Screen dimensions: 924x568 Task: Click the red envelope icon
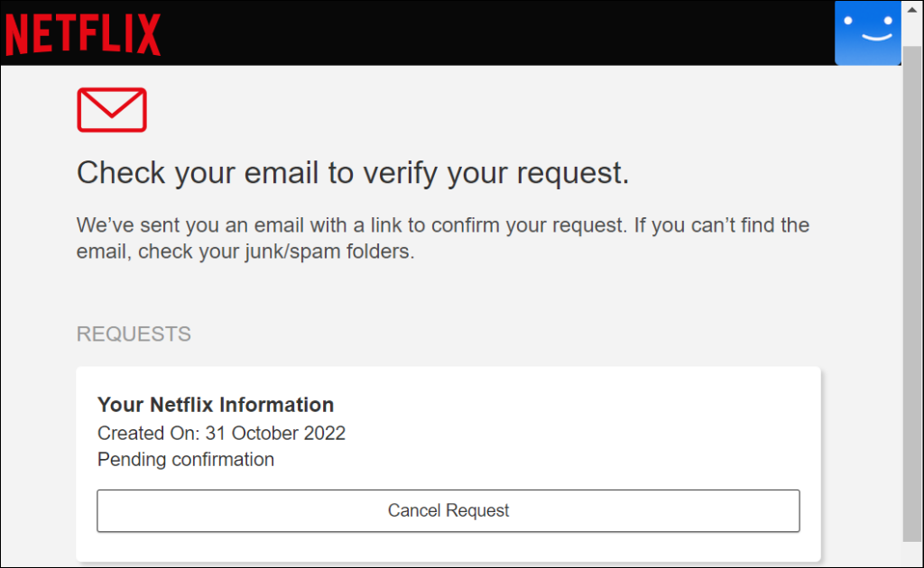[112, 110]
